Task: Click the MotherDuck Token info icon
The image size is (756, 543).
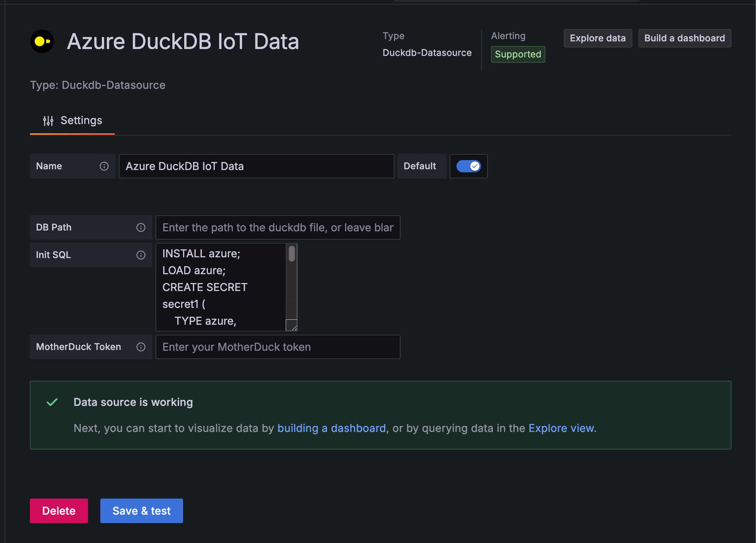Action: (141, 347)
